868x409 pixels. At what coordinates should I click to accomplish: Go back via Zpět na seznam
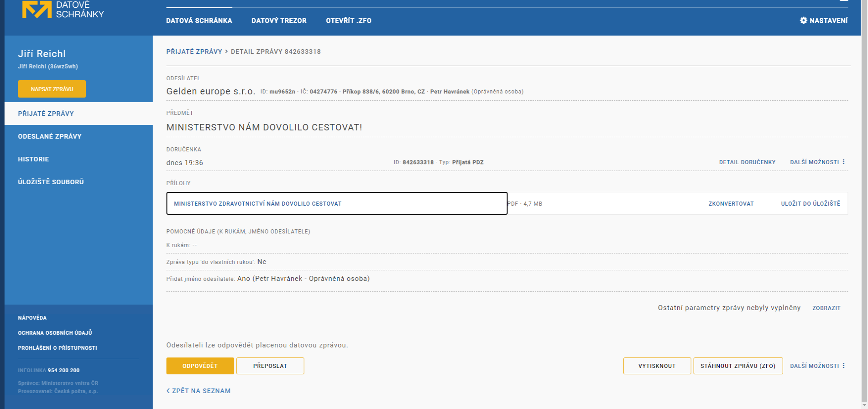pyautogui.click(x=199, y=391)
